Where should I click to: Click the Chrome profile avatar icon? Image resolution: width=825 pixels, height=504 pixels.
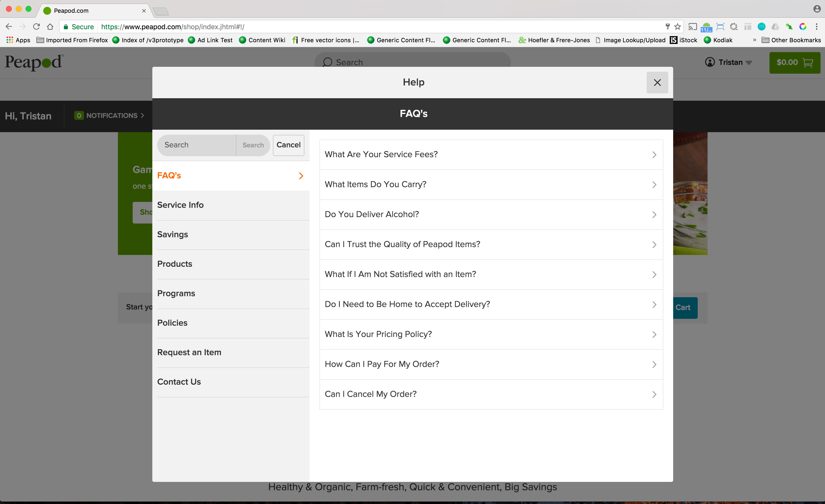(817, 9)
